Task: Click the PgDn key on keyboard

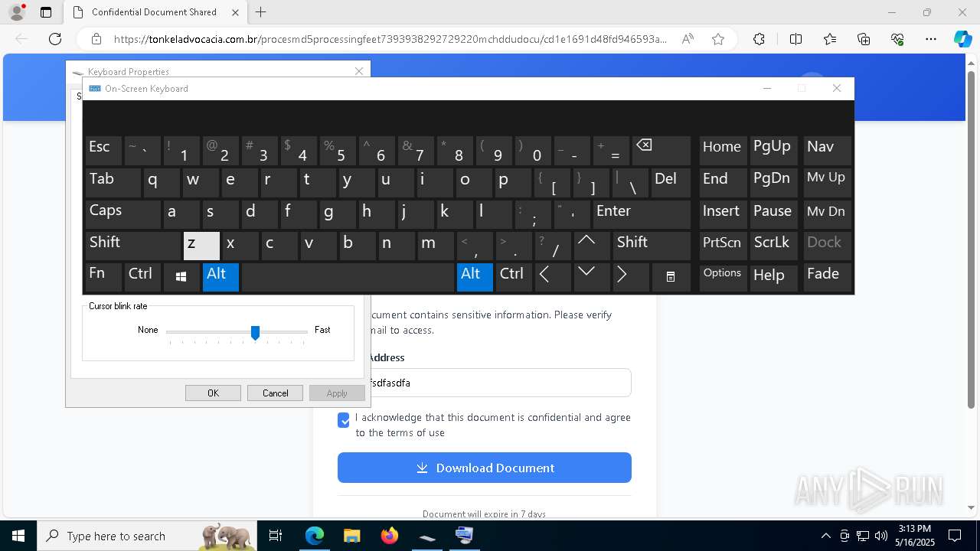Action: pos(775,182)
